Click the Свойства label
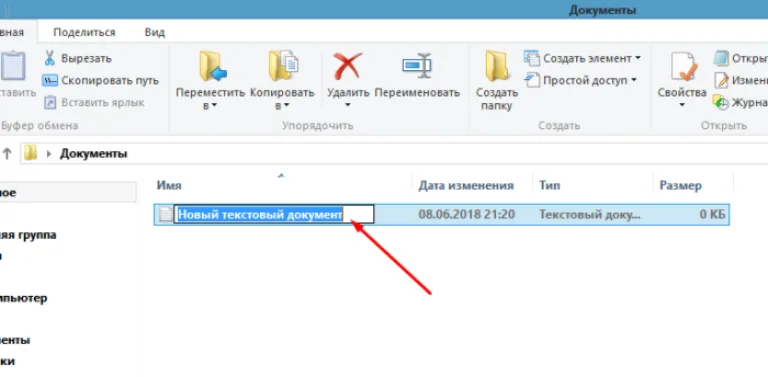This screenshot has width=768, height=377. click(x=682, y=93)
